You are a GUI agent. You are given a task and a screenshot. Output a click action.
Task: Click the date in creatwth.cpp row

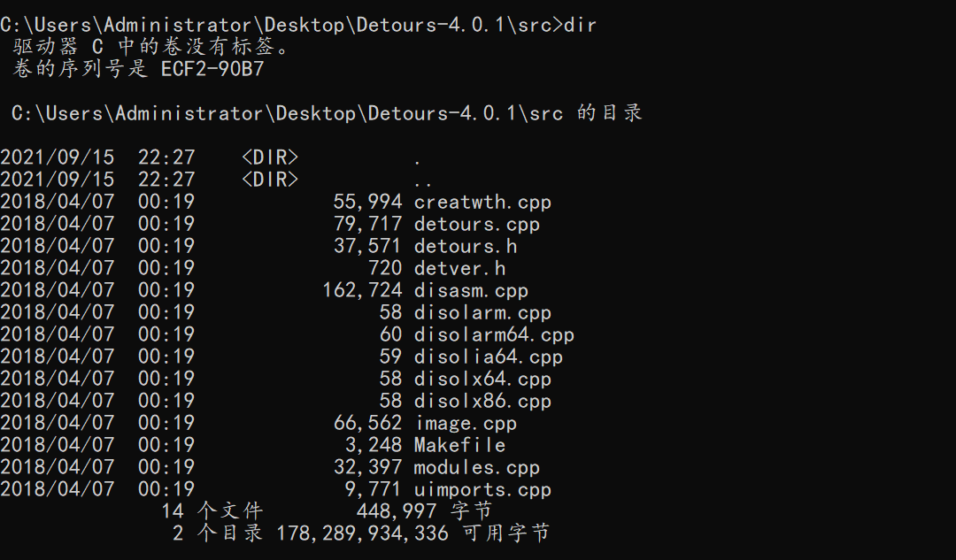[x=58, y=203]
